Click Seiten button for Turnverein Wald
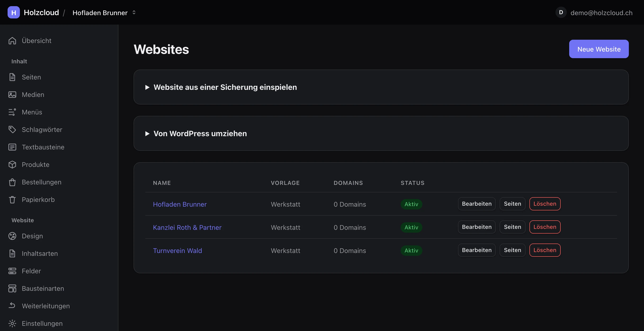 coord(512,250)
